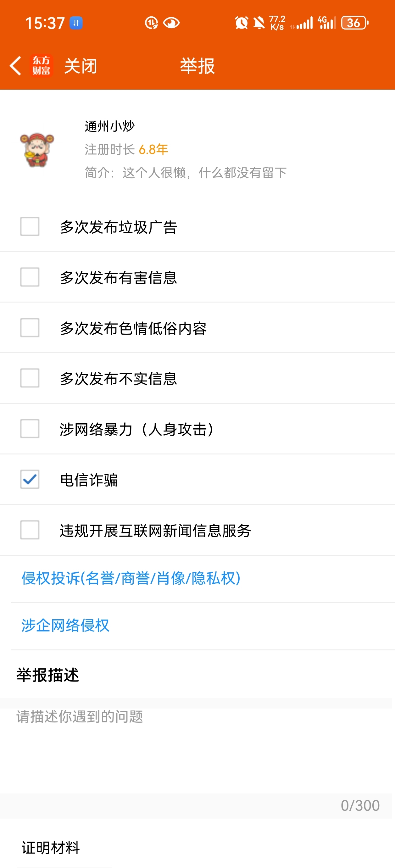
Task: Tap 关闭 button in header
Action: click(x=81, y=66)
